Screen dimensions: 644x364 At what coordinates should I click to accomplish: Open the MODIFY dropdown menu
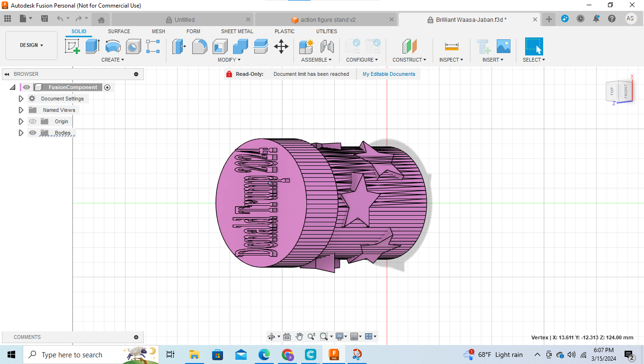pyautogui.click(x=229, y=60)
